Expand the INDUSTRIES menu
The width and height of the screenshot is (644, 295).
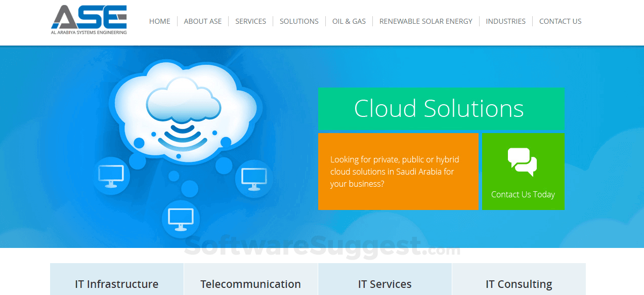coord(506,21)
